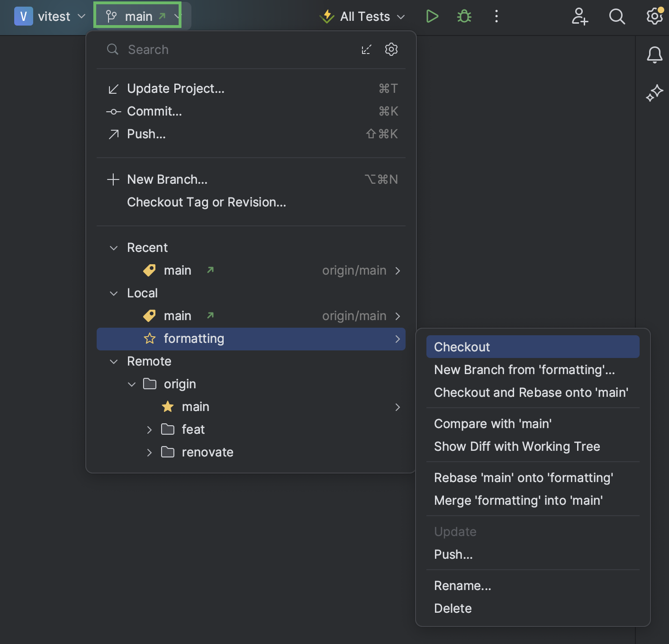The height and width of the screenshot is (644, 669).
Task: Open branch popup settings gear
Action: (391, 49)
